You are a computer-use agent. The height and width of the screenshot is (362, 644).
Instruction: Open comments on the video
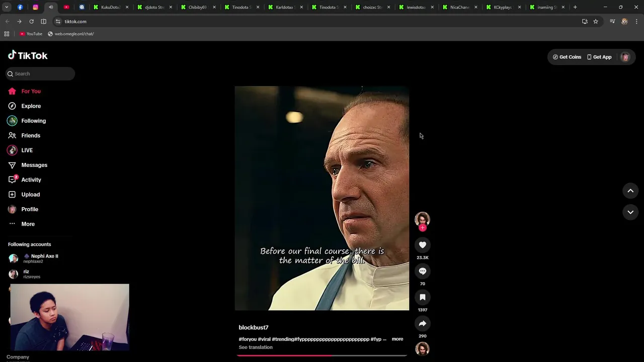(423, 271)
